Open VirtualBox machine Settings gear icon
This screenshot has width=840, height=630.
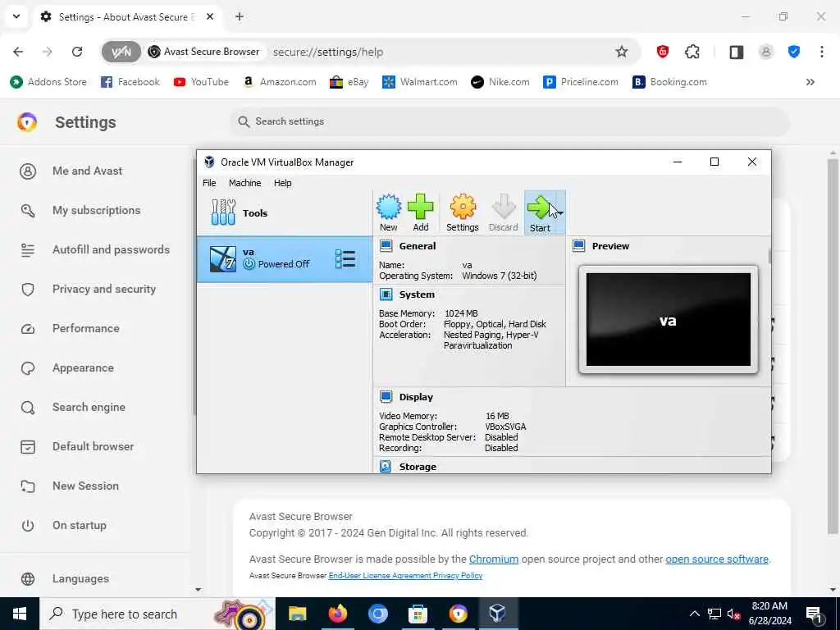pyautogui.click(x=463, y=212)
